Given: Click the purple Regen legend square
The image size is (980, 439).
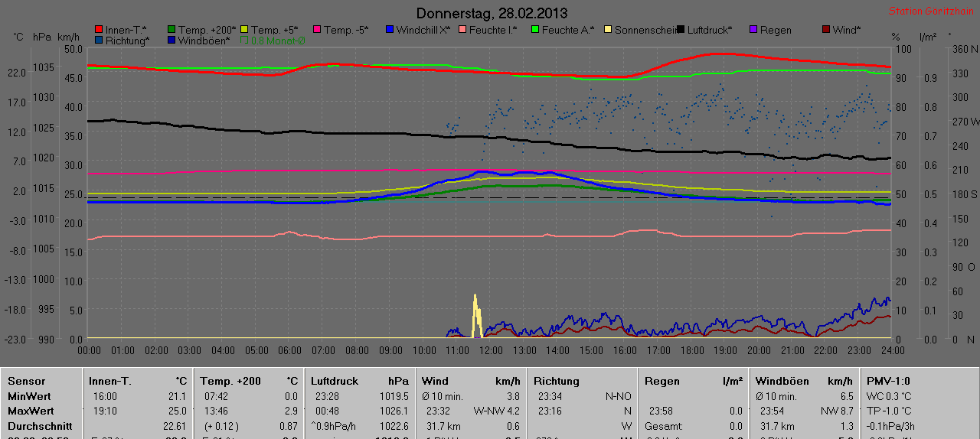Looking at the screenshot, I should pos(753,30).
